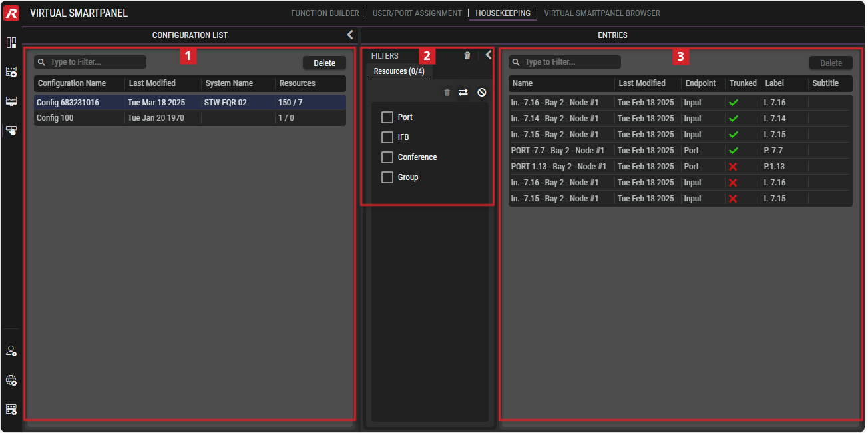Click the red Riedel logo icon
The height and width of the screenshot is (433, 868).
[x=11, y=13]
